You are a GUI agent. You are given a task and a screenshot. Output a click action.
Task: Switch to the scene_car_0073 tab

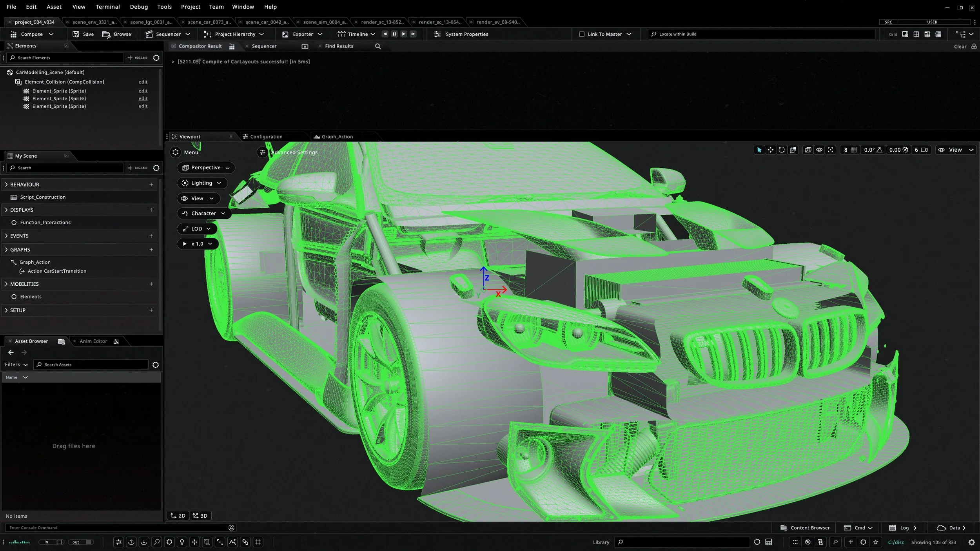tap(209, 22)
